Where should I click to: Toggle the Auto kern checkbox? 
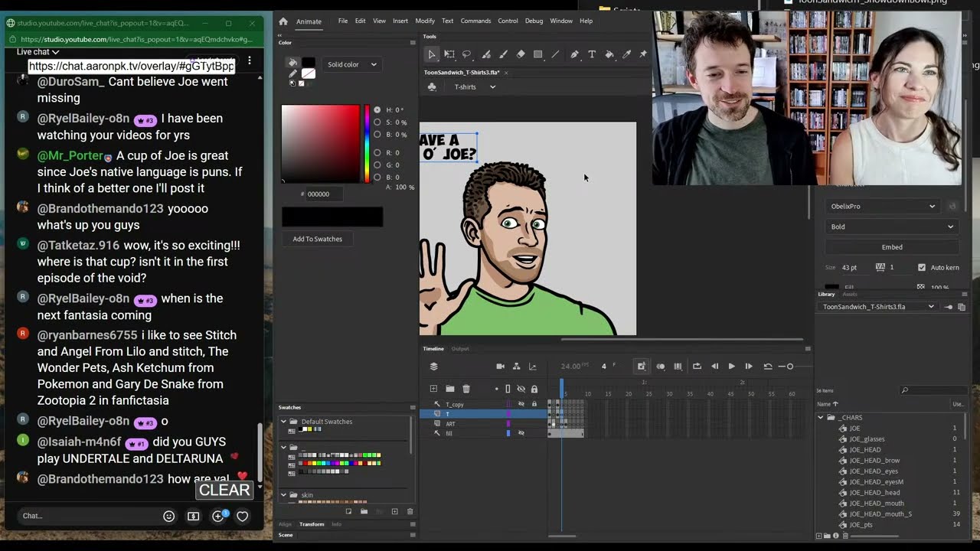pos(922,267)
